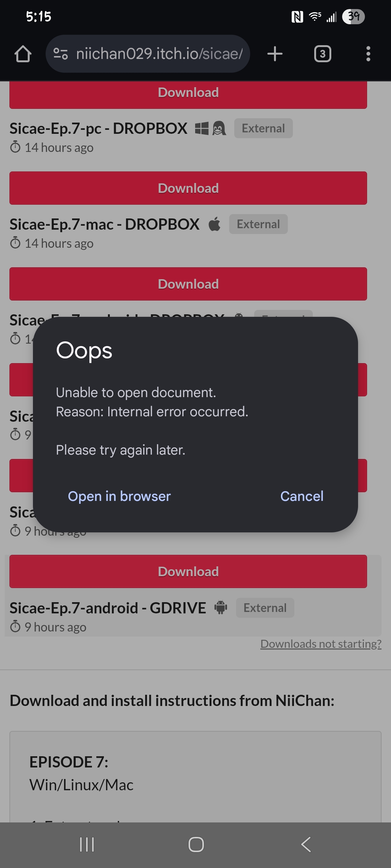
Task: Tap the Windows icon beside Sicae-Ep.7-pc DROPBOX
Action: [202, 128]
